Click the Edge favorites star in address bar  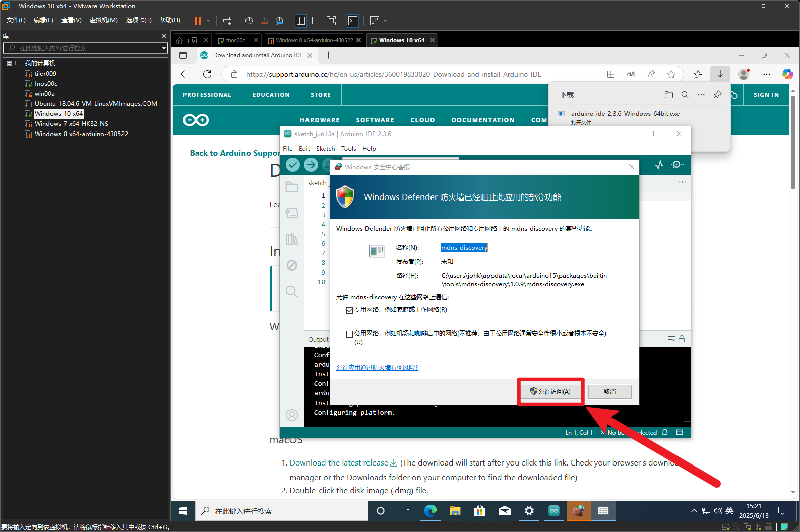(x=671, y=74)
